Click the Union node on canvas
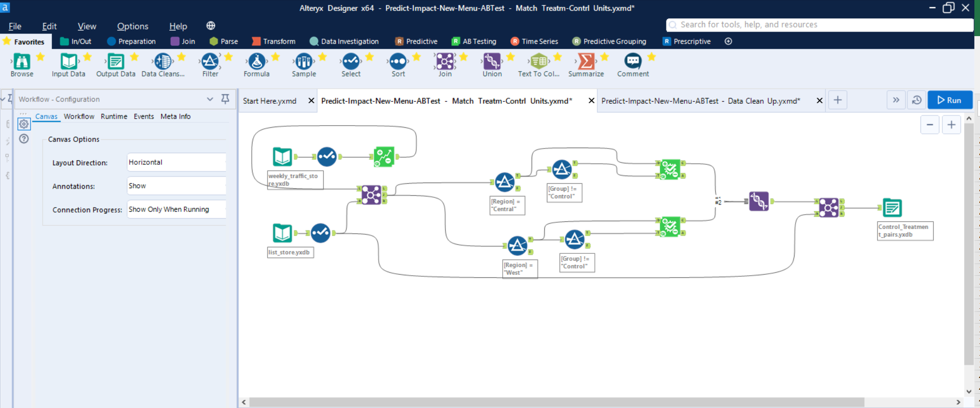Image resolution: width=980 pixels, height=408 pixels. [x=759, y=201]
